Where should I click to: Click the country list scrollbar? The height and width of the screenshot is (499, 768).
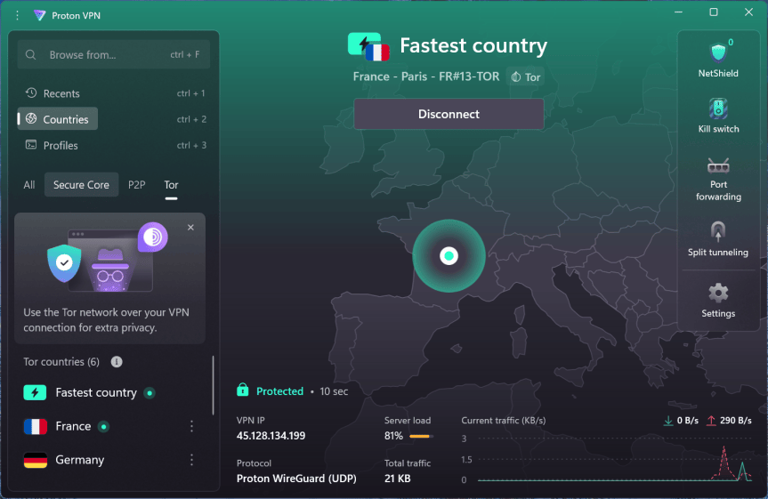(213, 385)
